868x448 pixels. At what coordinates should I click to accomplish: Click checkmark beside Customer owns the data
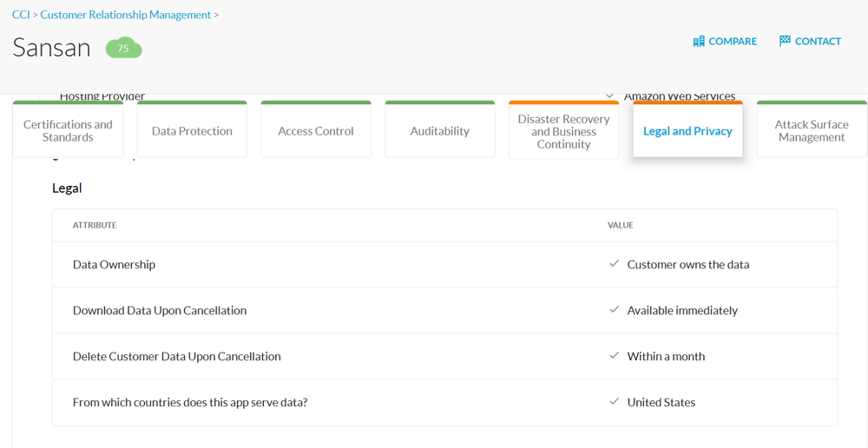[614, 264]
